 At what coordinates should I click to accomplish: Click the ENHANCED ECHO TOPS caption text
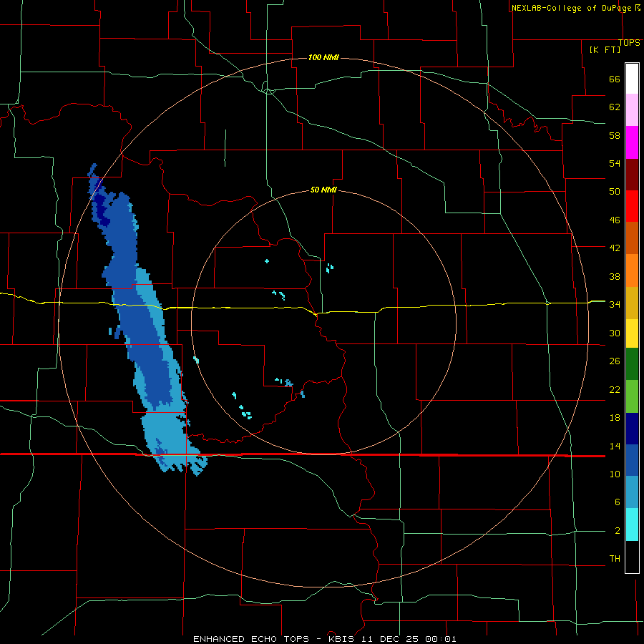[251, 639]
